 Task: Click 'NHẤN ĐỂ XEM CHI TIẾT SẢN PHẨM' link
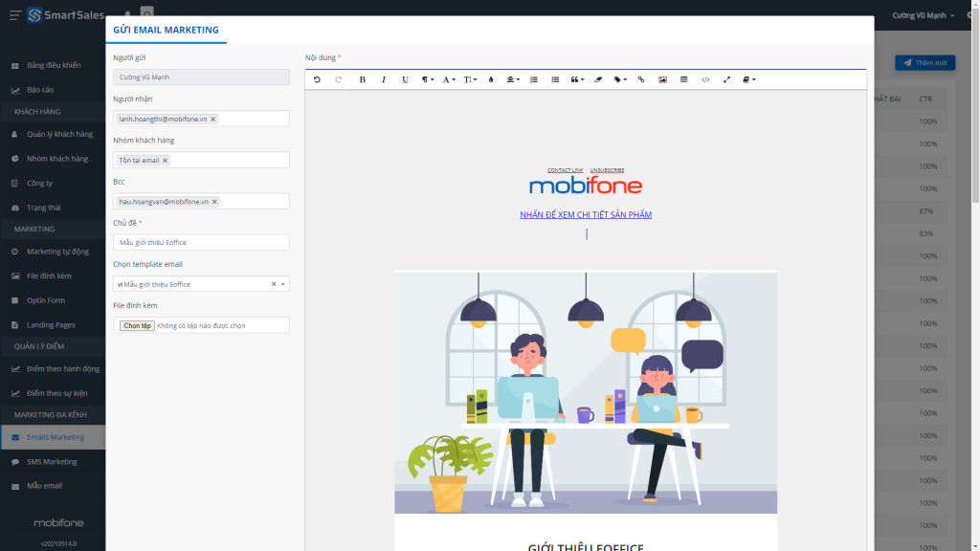click(x=586, y=215)
